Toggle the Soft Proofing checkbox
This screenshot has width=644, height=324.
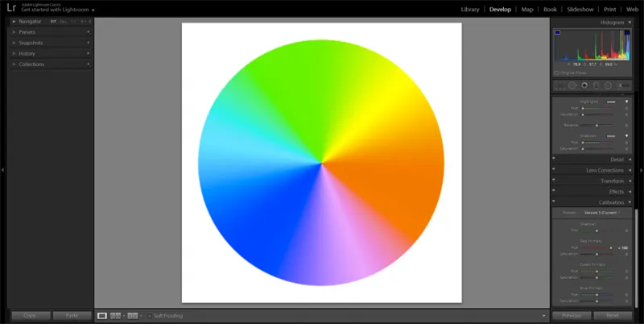(x=148, y=315)
